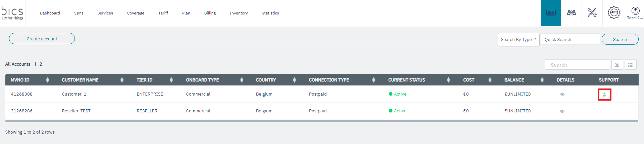Open the API settings gear icon
The height and width of the screenshot is (144, 644).
point(614,13)
